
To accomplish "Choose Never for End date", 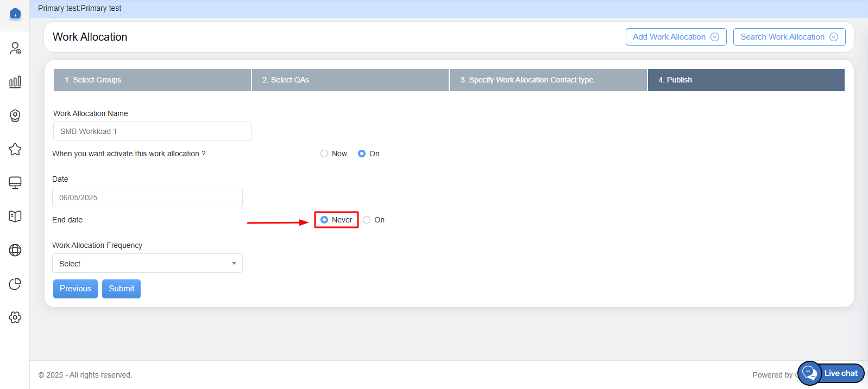I will click(324, 220).
